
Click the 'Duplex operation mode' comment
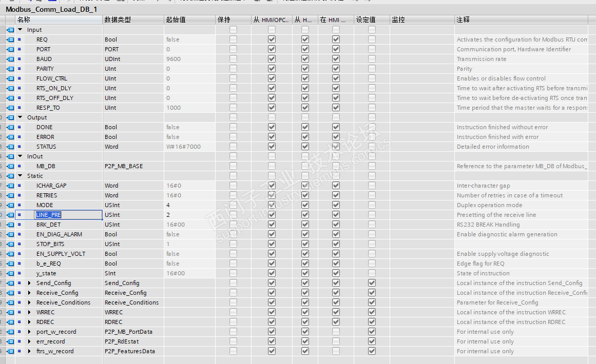(x=490, y=205)
